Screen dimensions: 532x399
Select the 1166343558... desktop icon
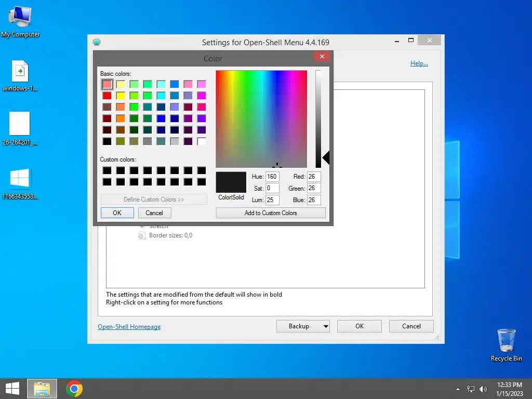(x=20, y=183)
